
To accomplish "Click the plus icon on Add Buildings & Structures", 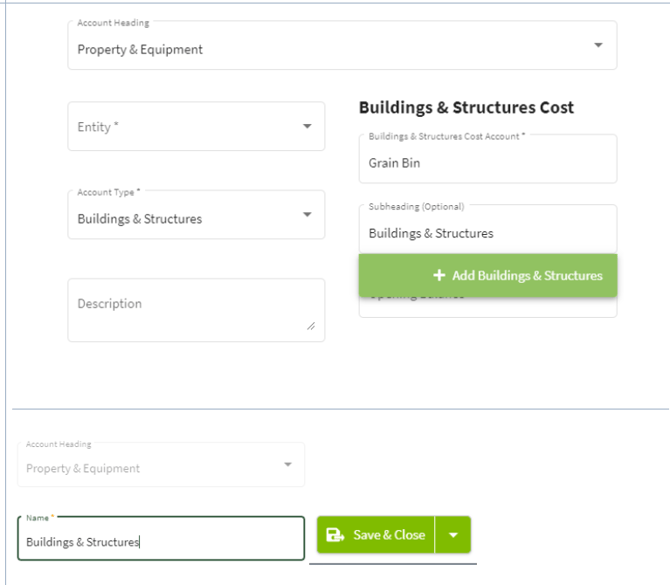I will (439, 275).
